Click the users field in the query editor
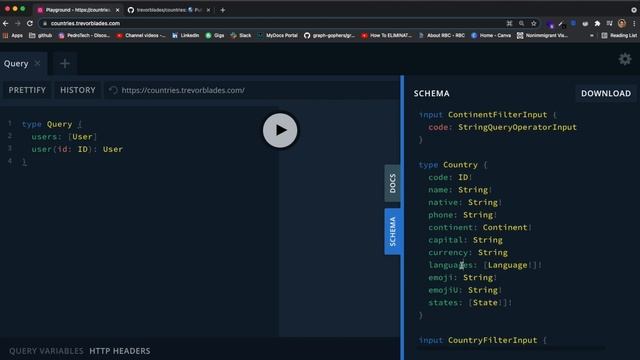 click(44, 137)
